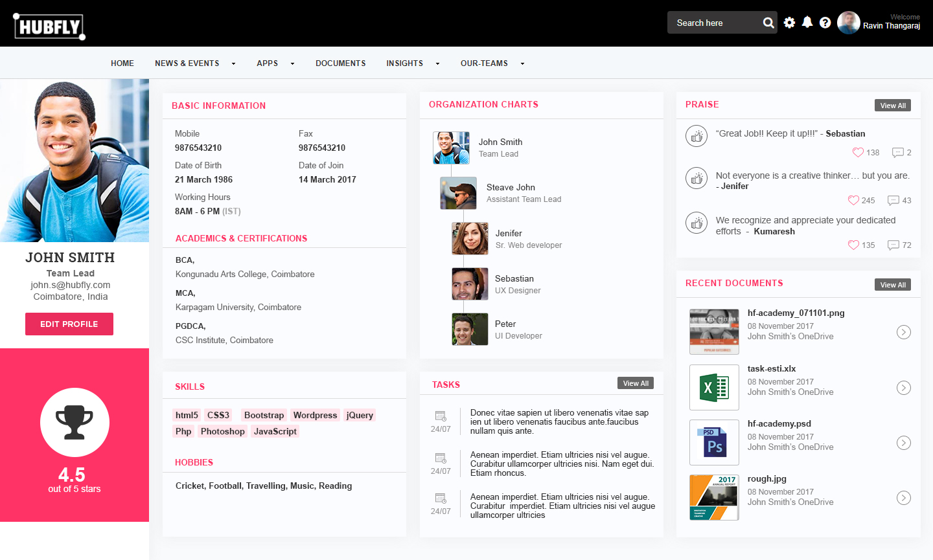Open arrow for hf-academy.psd
Viewport: 933px width, 560px height.
coord(904,443)
